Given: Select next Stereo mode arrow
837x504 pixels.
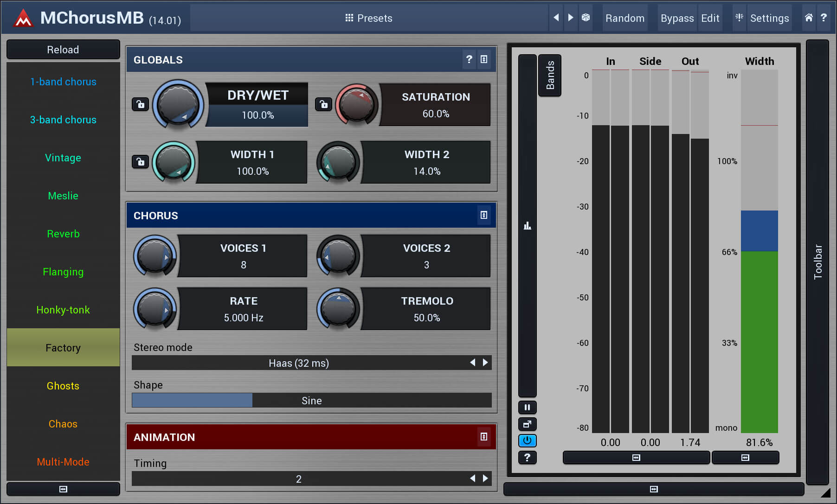Looking at the screenshot, I should [x=485, y=363].
